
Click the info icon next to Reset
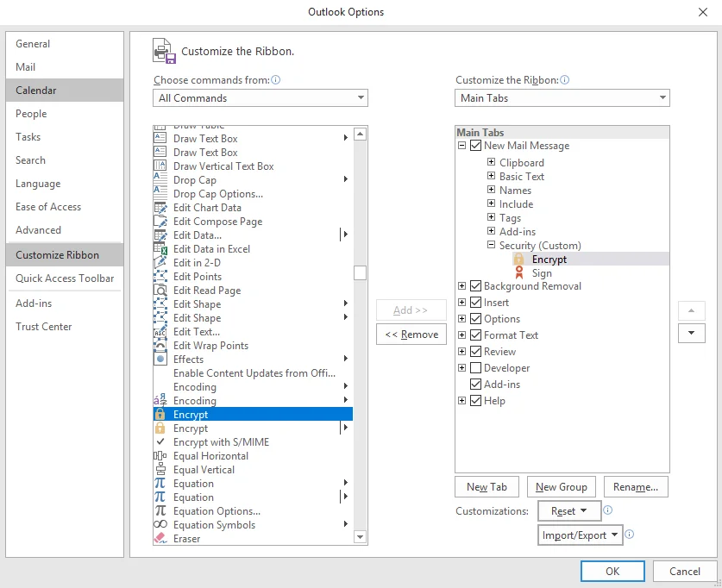tap(608, 510)
